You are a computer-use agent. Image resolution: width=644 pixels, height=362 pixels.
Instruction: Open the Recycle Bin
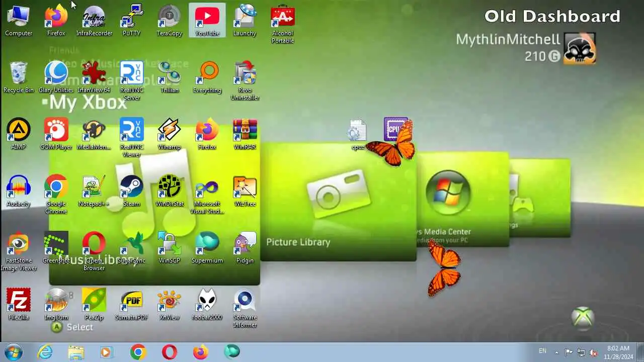19,77
